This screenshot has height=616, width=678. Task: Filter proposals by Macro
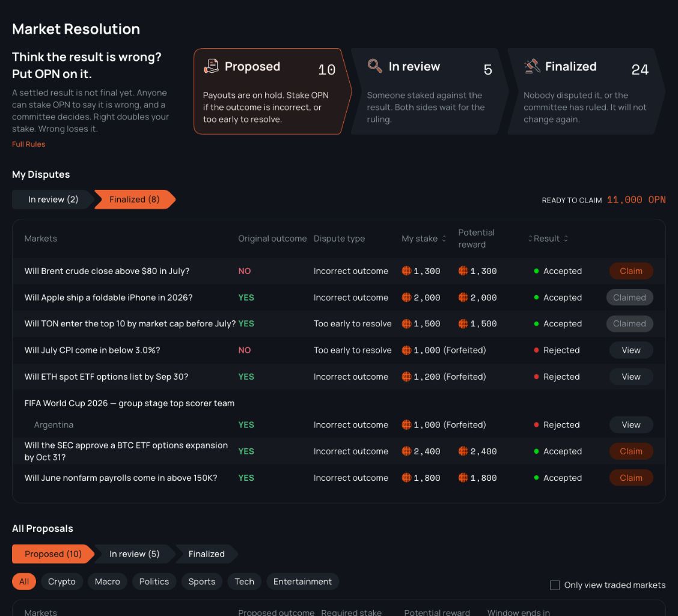coord(107,581)
